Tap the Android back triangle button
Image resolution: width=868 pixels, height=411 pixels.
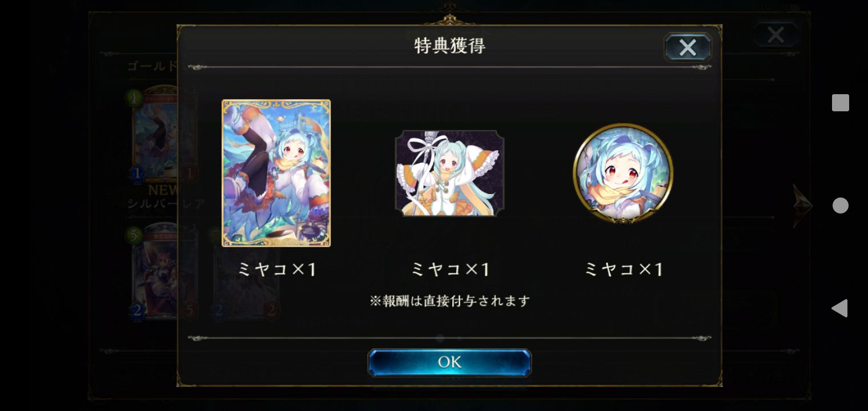839,308
